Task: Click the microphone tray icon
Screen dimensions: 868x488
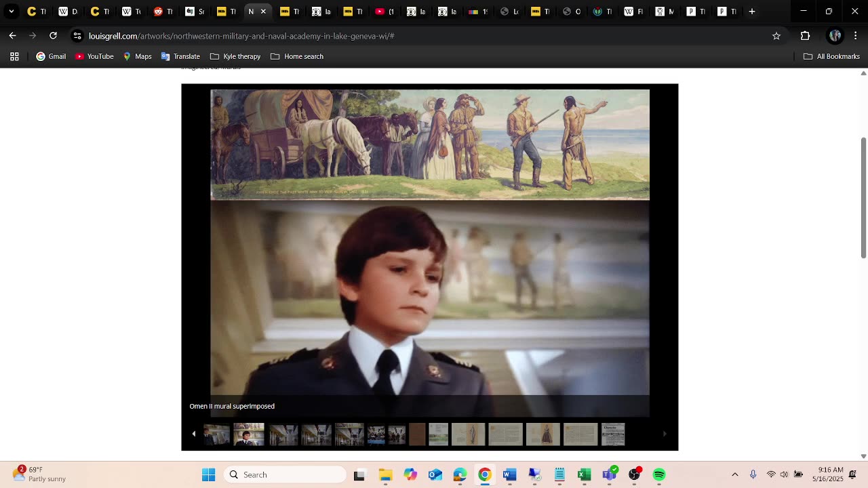Action: 753,474
